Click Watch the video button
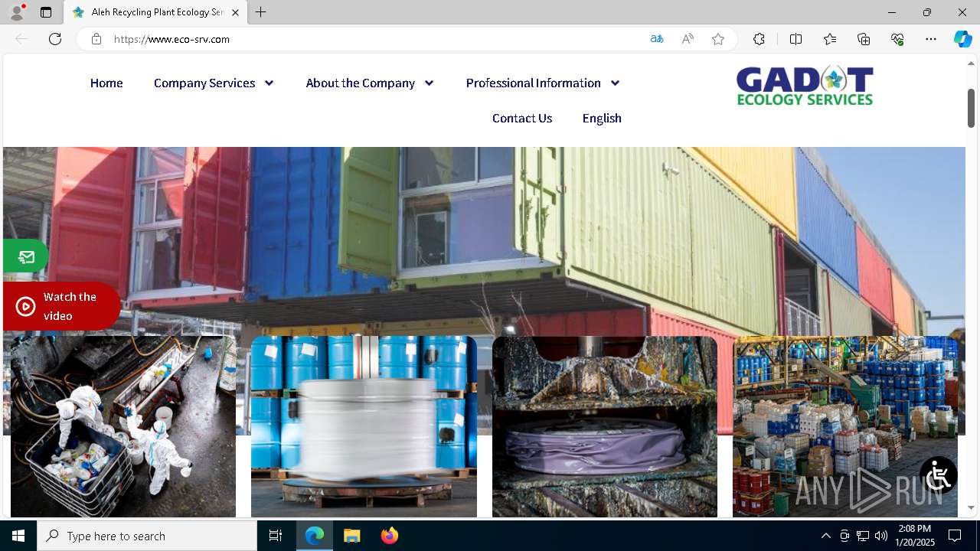The image size is (980, 551). 61,306
